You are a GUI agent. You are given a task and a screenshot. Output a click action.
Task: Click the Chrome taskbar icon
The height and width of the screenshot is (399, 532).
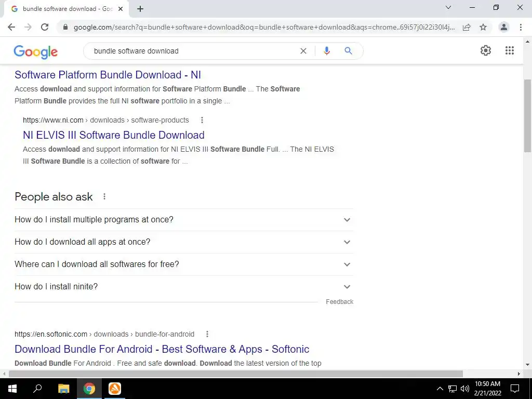pos(89,389)
